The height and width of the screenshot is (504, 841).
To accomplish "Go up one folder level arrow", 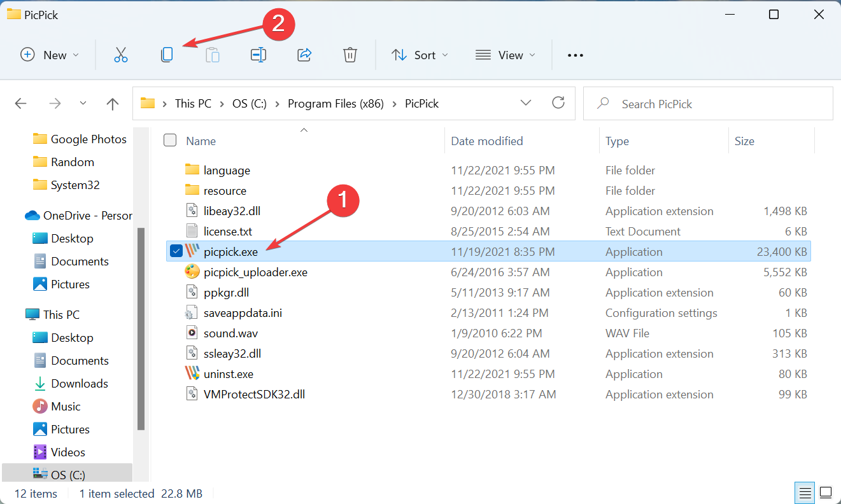I will pos(113,104).
